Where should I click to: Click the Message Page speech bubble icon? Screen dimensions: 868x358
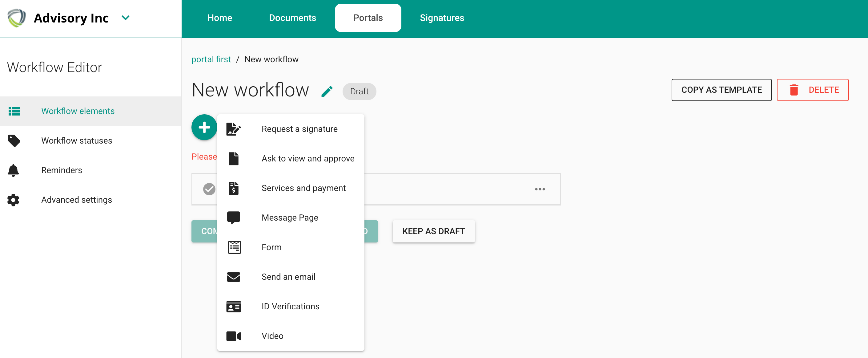[x=233, y=217]
